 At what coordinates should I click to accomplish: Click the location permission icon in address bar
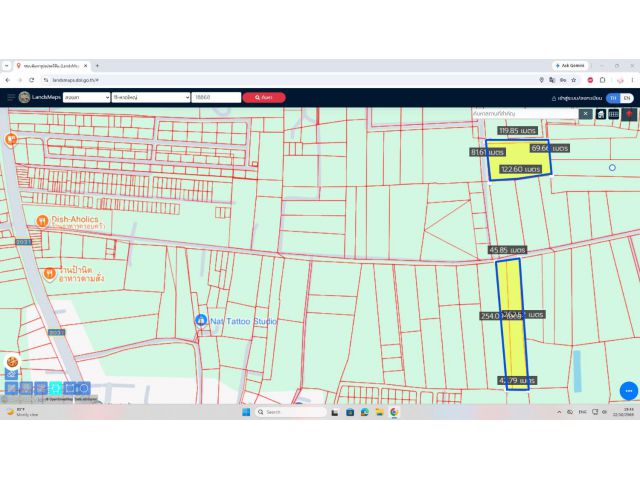pos(542,80)
